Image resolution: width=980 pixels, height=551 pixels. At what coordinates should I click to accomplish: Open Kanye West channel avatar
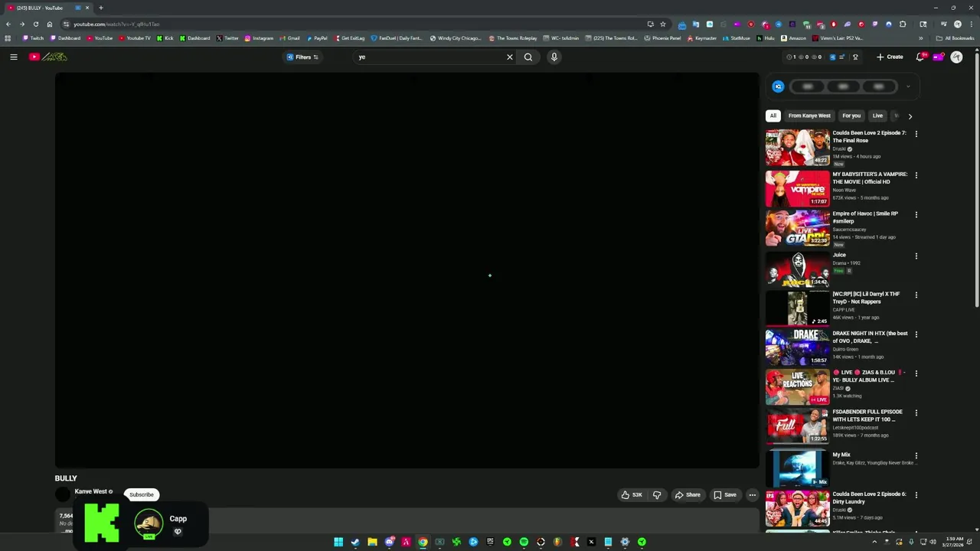click(x=63, y=494)
